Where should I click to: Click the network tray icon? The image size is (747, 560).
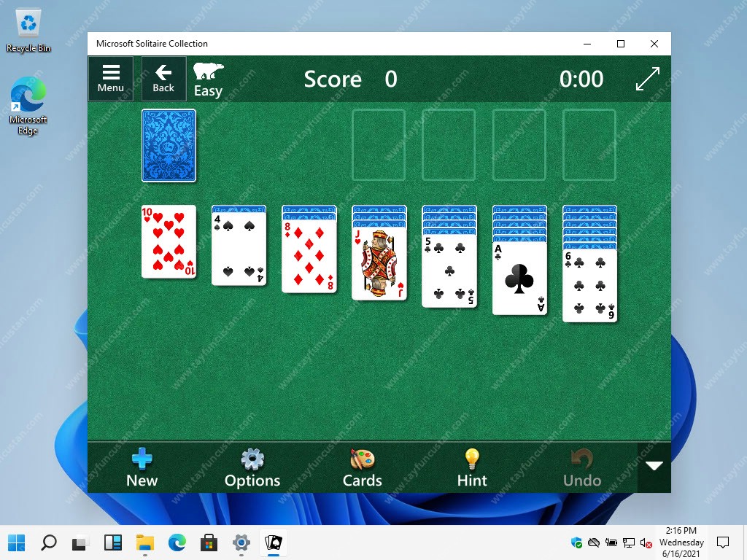pyautogui.click(x=629, y=542)
